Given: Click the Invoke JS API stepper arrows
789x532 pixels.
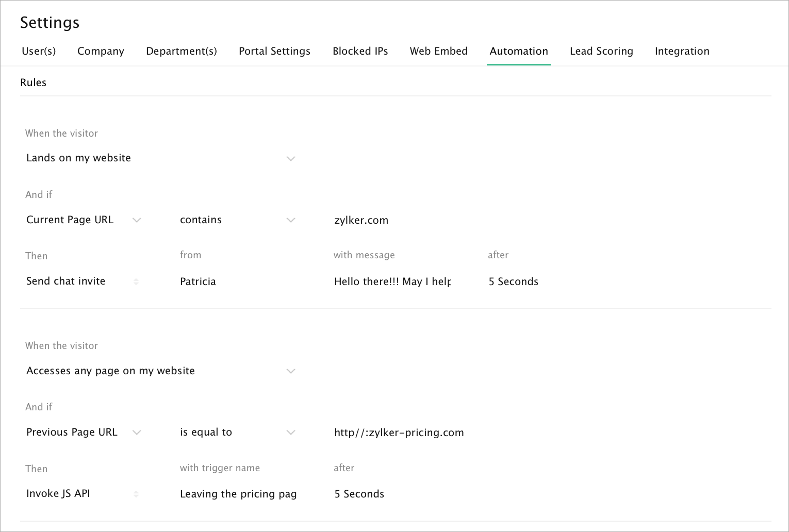Looking at the screenshot, I should [136, 494].
